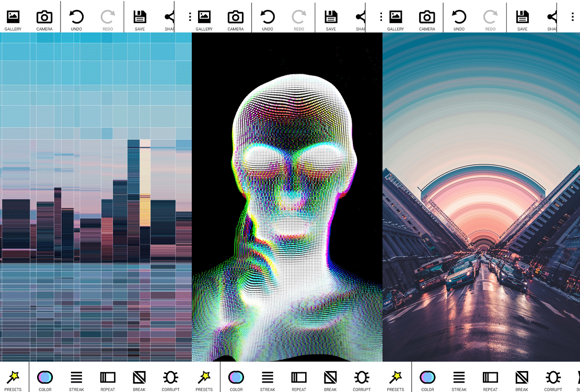580x392 pixels.
Task: Apply the Repeat effect to the skyline image
Action: pos(108,380)
